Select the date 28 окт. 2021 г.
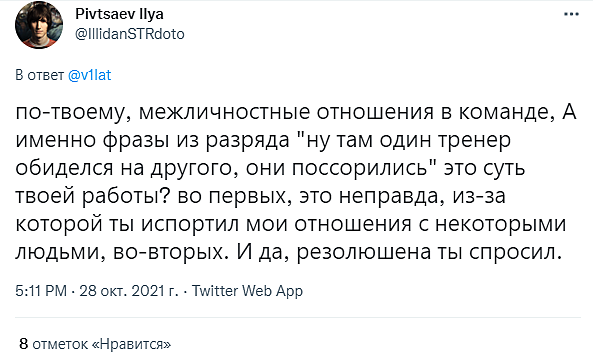 (129, 291)
